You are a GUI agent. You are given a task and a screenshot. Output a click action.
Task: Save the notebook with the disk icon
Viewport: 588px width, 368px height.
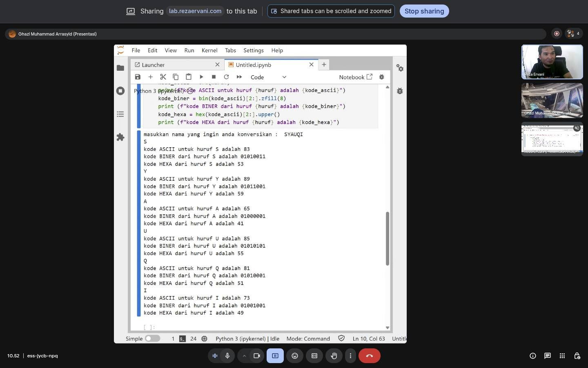pos(138,77)
